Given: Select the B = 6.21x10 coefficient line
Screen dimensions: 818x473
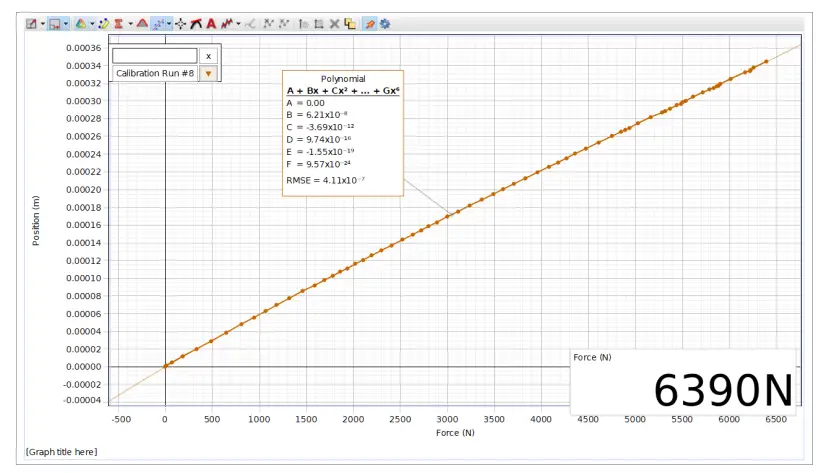Looking at the screenshot, I should point(317,115).
